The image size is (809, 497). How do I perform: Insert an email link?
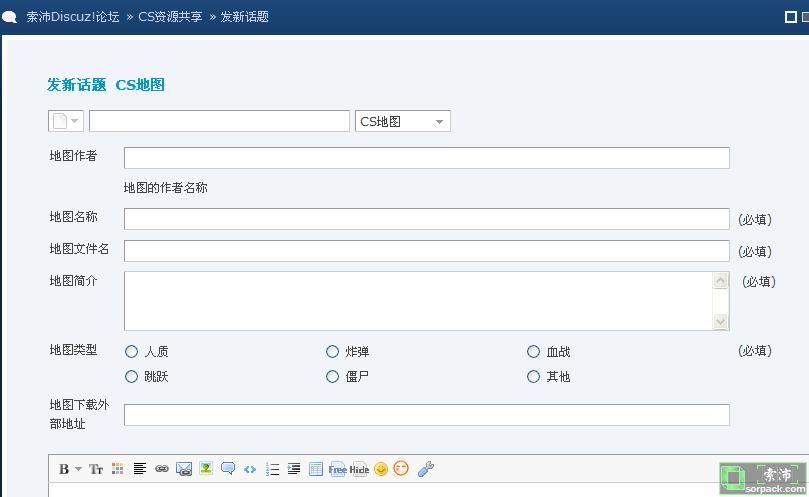184,469
